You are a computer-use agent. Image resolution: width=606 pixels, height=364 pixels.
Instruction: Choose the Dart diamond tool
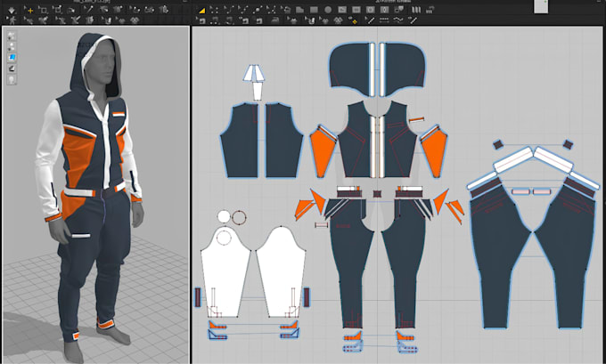pyautogui.click(x=384, y=10)
